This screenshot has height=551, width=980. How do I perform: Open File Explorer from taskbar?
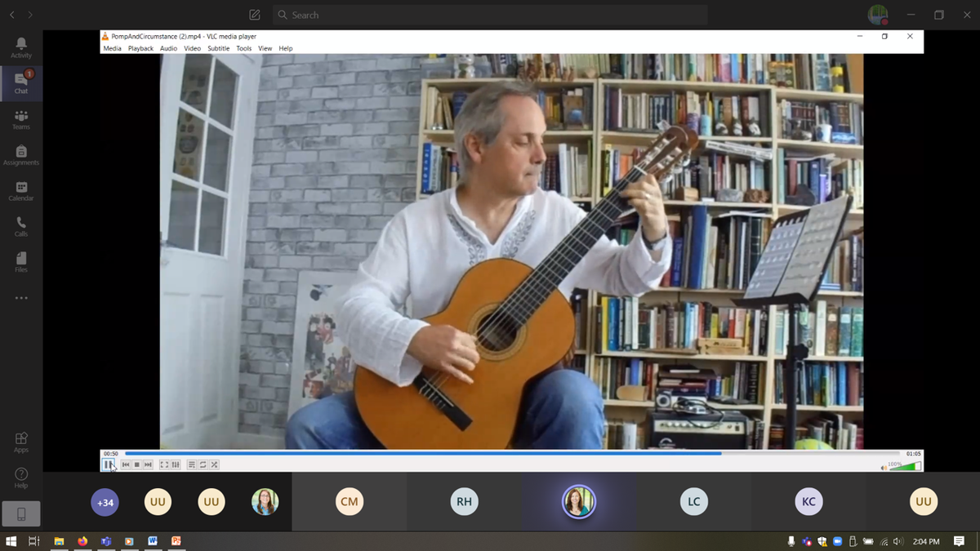(x=59, y=541)
